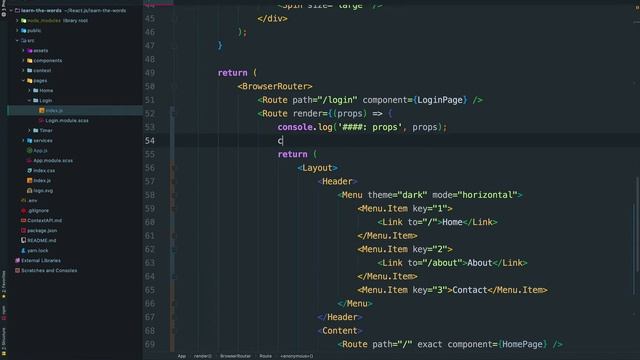Select the Timer folder icon
The width and height of the screenshot is (640, 360).
pos(36,130)
